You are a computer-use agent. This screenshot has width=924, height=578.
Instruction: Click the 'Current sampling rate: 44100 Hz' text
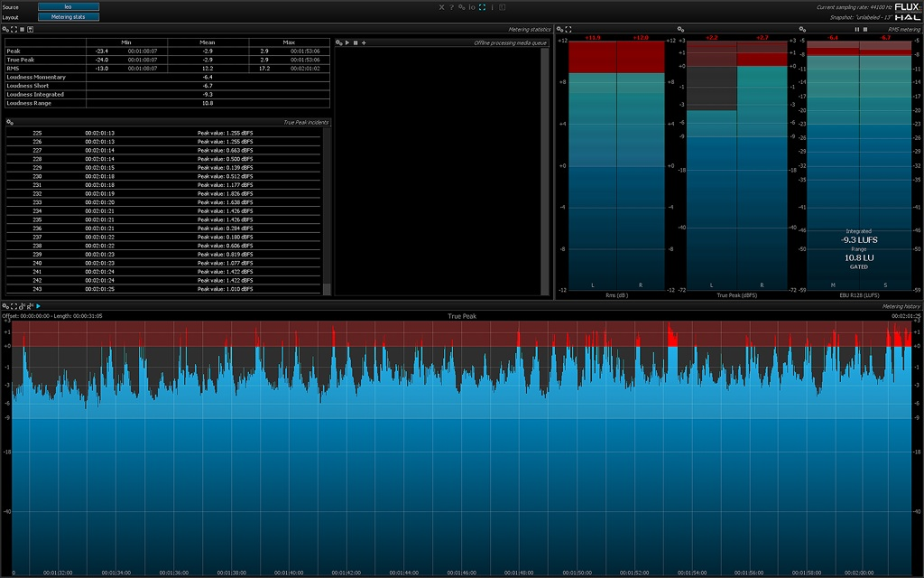[x=854, y=7]
